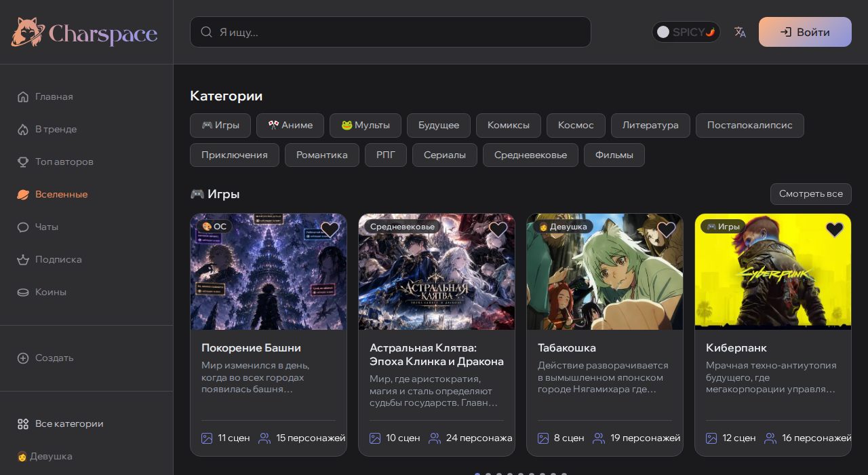This screenshot has width=868, height=475.
Task: Select the Мульты category chip
Action: tap(366, 126)
